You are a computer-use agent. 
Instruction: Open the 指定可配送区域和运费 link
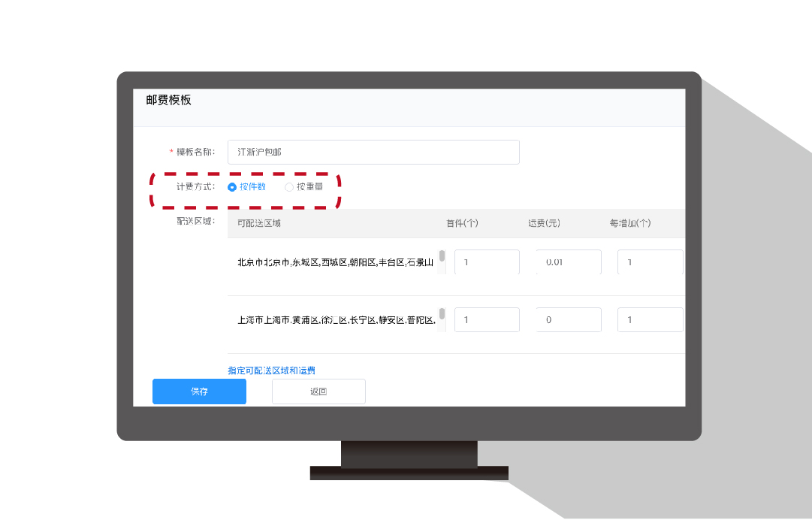coord(272,370)
